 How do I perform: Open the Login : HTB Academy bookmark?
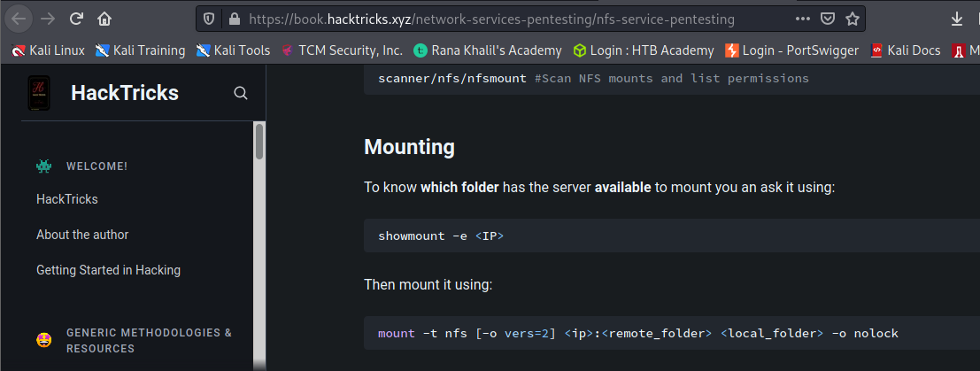[x=643, y=50]
